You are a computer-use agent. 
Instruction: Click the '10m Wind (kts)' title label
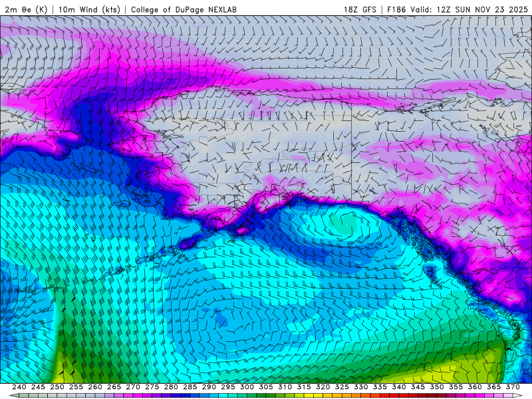tap(89, 9)
